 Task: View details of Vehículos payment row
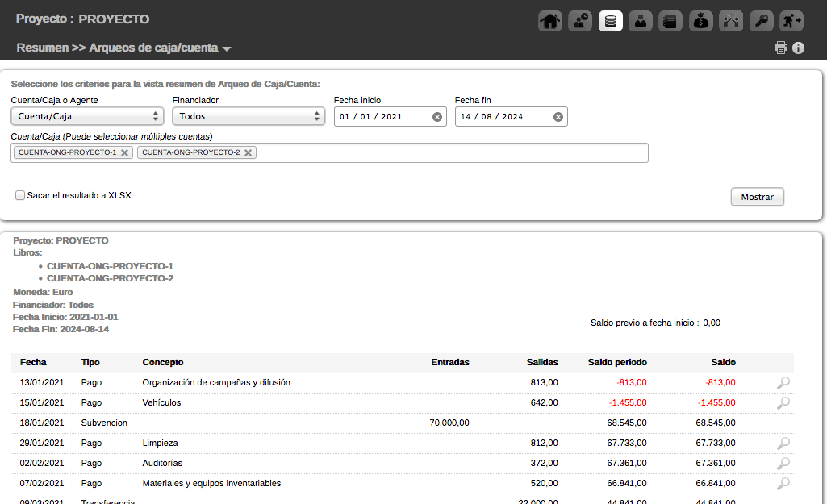(783, 402)
